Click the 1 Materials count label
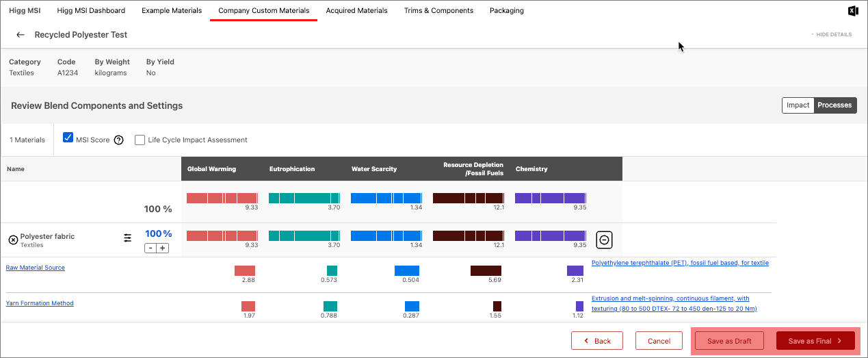The height and width of the screenshot is (358, 868). pos(27,140)
